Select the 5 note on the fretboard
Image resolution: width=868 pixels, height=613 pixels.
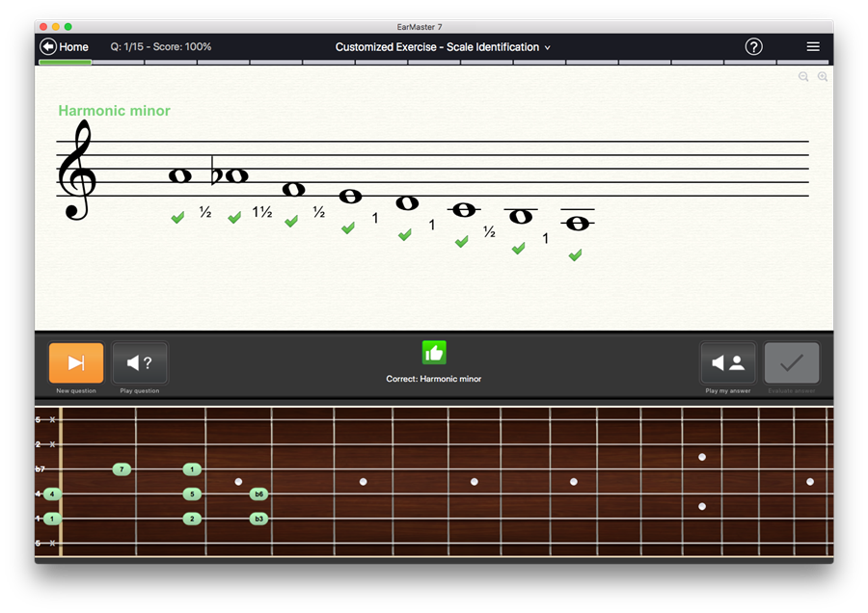pos(192,494)
